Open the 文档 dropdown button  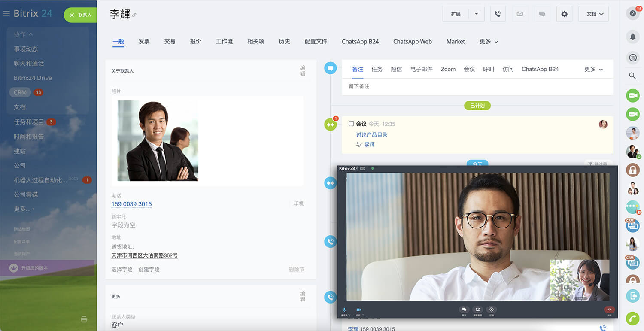593,14
